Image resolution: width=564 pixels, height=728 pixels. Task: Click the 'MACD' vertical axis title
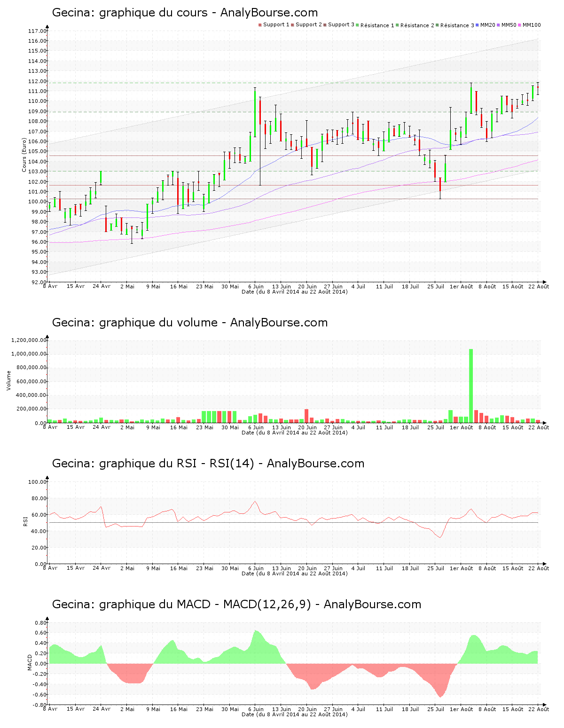(30, 662)
